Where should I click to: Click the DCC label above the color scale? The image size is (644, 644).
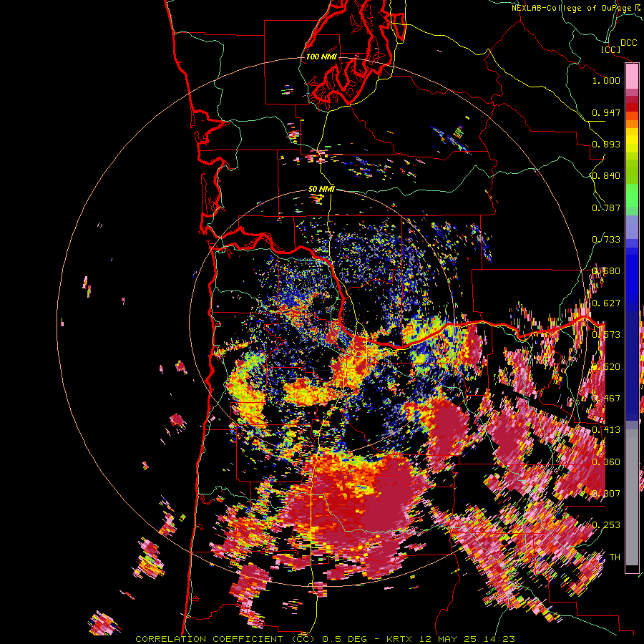(x=628, y=43)
